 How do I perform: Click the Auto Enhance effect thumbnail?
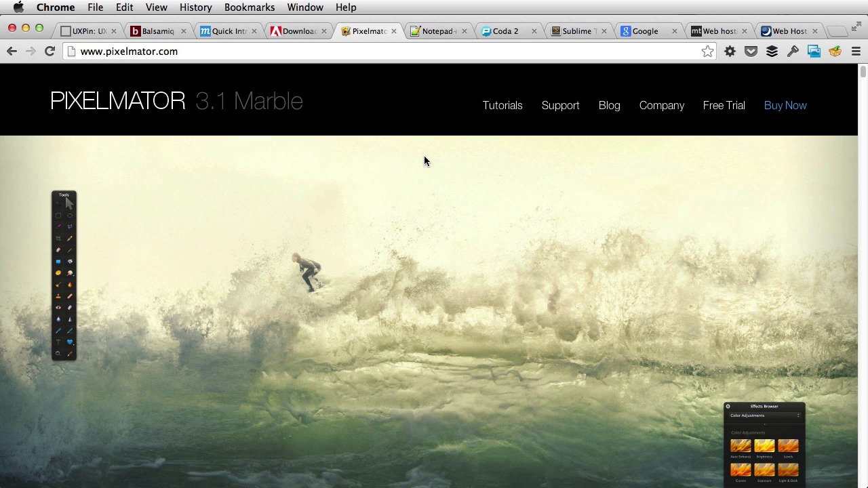741,445
